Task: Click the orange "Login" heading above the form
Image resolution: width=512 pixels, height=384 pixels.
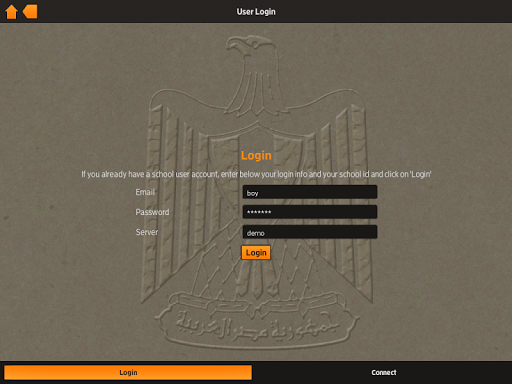Action: tap(256, 156)
